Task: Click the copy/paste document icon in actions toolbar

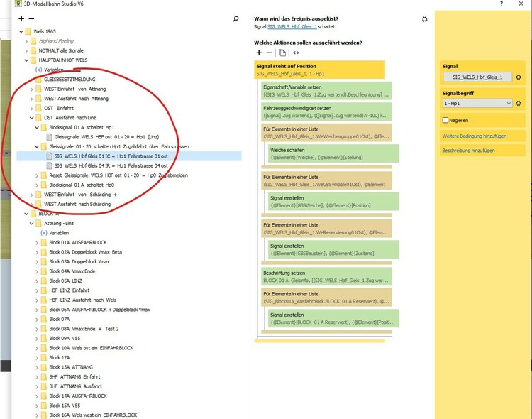Action: [x=282, y=53]
